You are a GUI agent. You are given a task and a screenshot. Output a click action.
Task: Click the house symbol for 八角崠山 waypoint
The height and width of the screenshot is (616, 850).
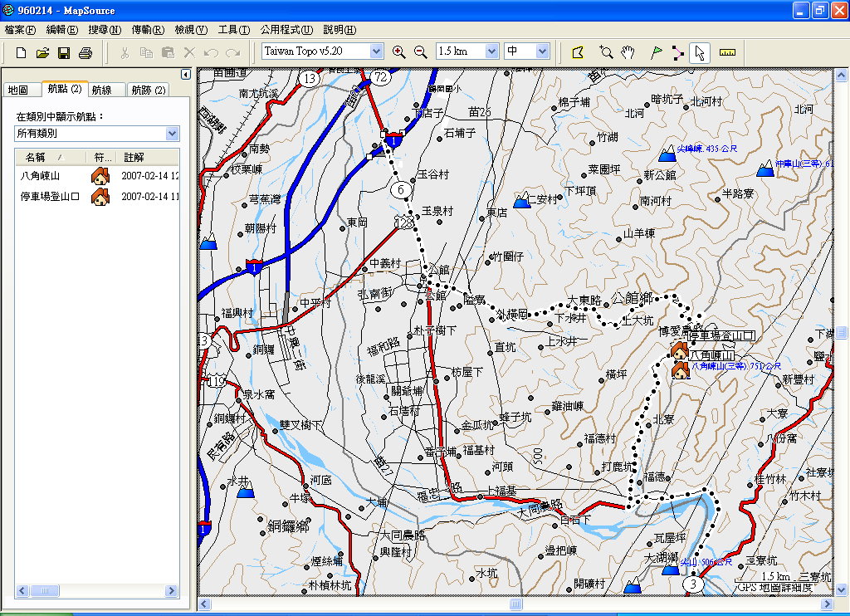pos(100,176)
